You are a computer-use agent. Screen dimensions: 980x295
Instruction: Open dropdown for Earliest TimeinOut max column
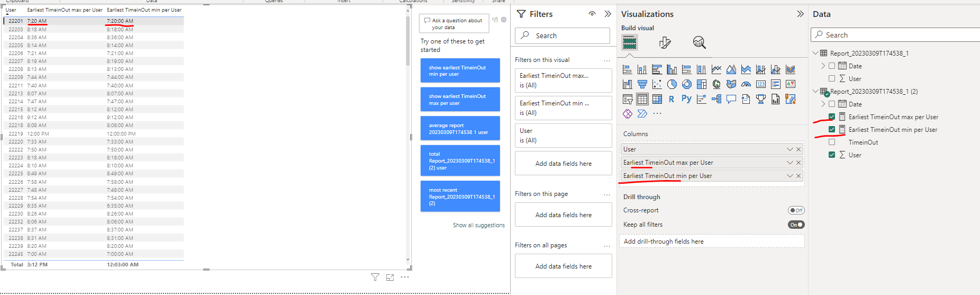[790, 163]
